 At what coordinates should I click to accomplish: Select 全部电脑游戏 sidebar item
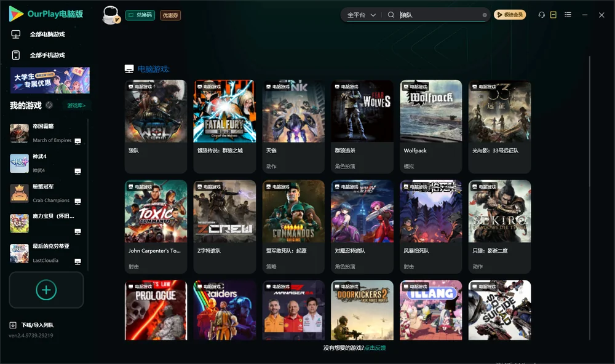47,34
